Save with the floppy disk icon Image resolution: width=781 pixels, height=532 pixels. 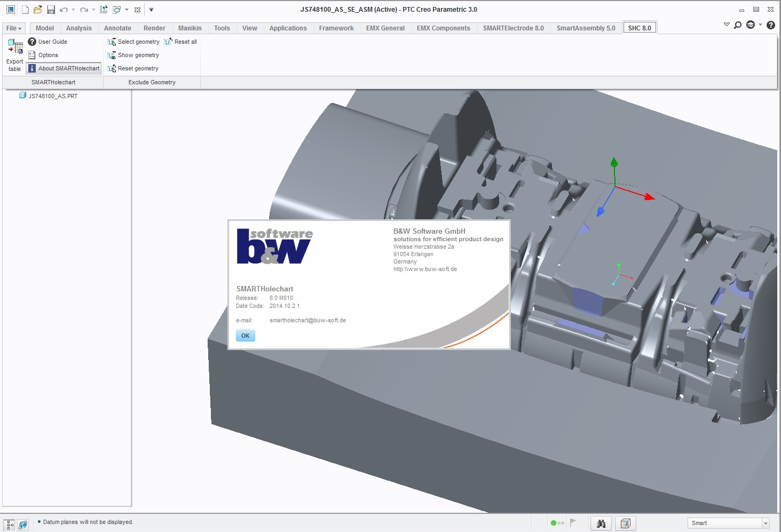click(51, 10)
